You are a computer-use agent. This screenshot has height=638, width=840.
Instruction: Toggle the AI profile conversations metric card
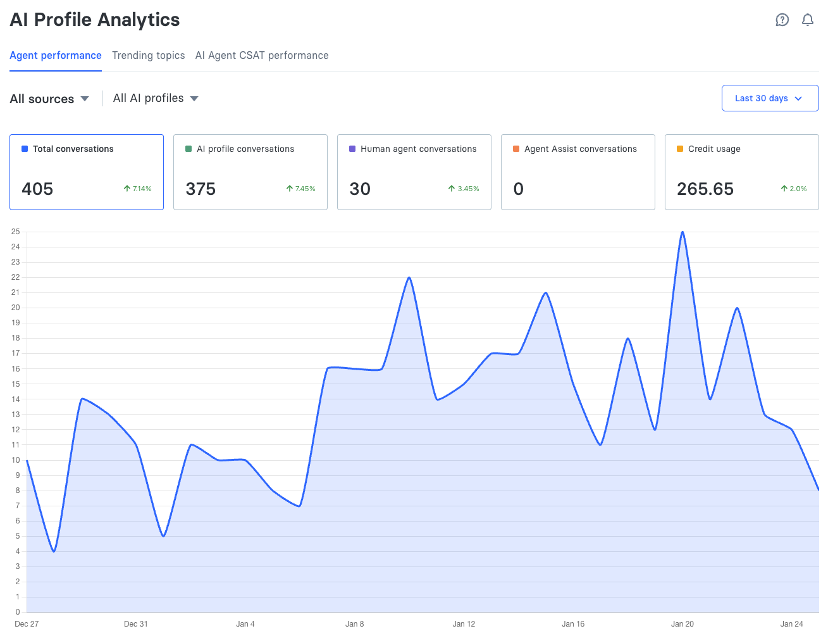[250, 172]
